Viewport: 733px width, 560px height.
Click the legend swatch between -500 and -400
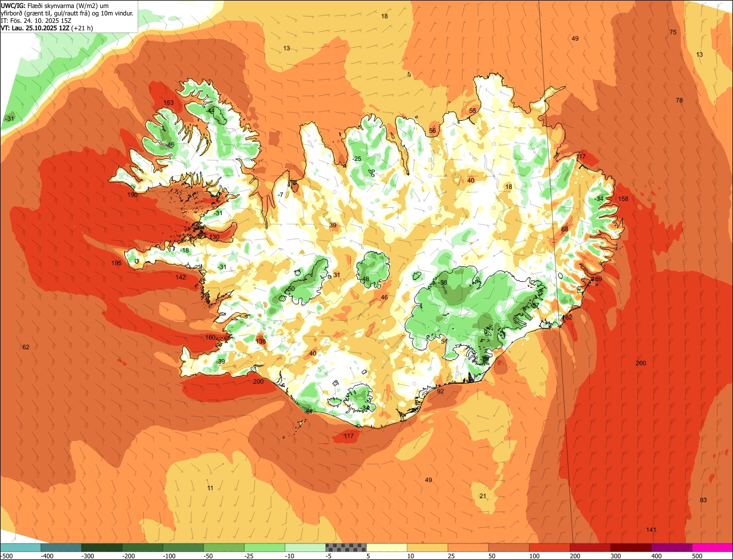[21, 547]
